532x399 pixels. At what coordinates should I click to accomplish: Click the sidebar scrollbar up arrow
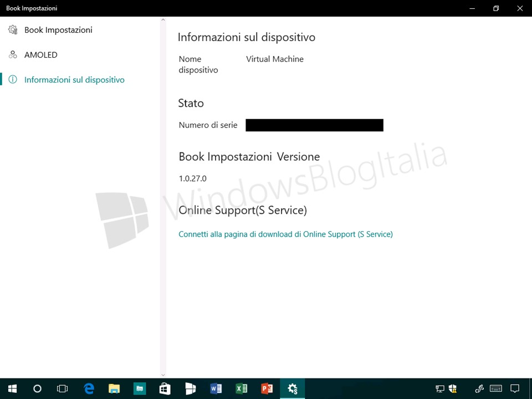tap(163, 20)
